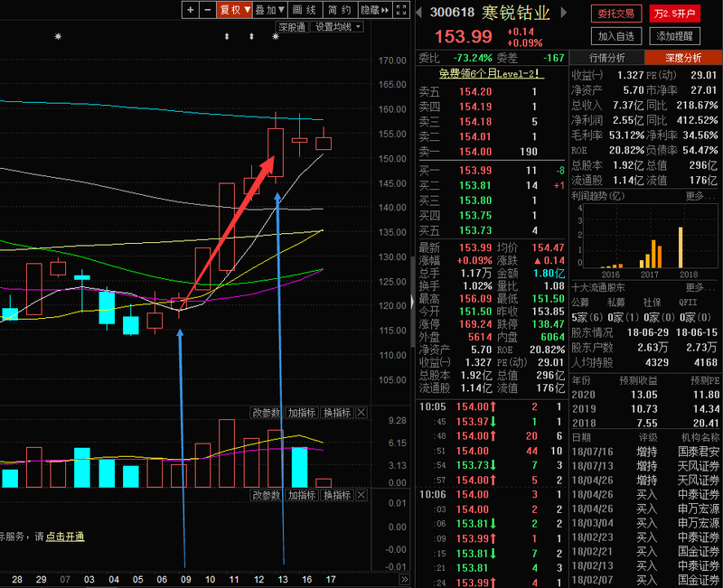
Task: Go to previous stock with left arrow
Action: [419, 13]
